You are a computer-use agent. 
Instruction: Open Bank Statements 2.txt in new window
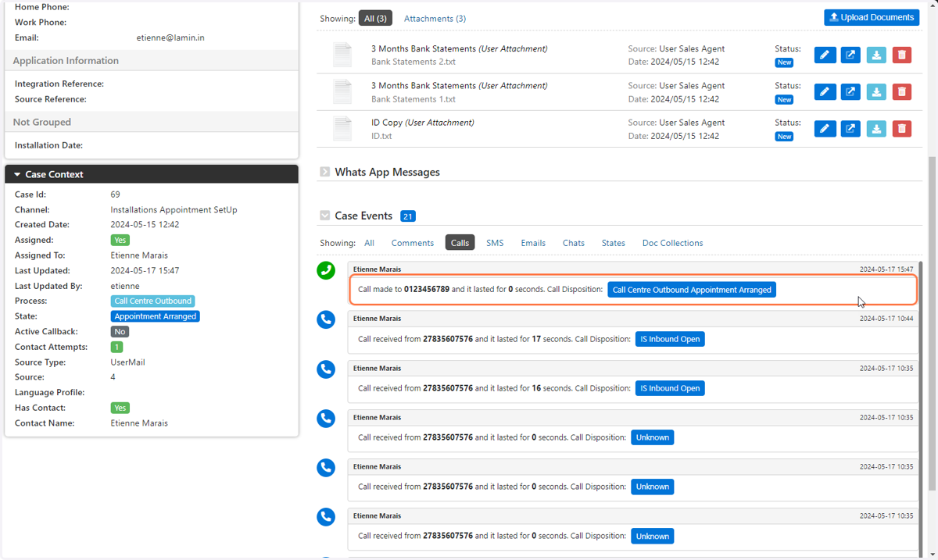pyautogui.click(x=850, y=55)
